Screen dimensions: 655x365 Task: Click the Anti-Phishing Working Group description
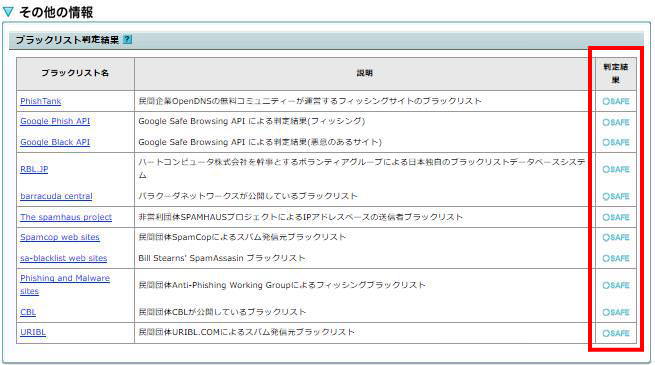pos(282,285)
